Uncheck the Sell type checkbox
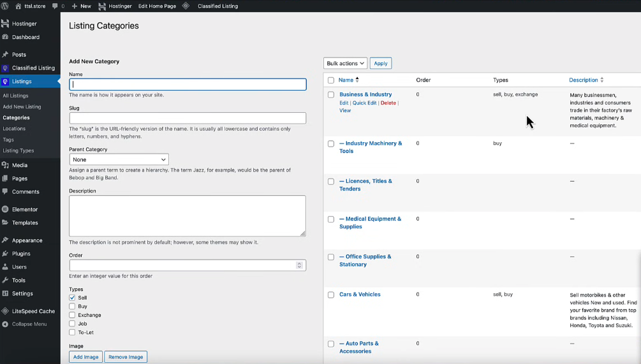Viewport: 641px width, 364px height. (x=72, y=298)
